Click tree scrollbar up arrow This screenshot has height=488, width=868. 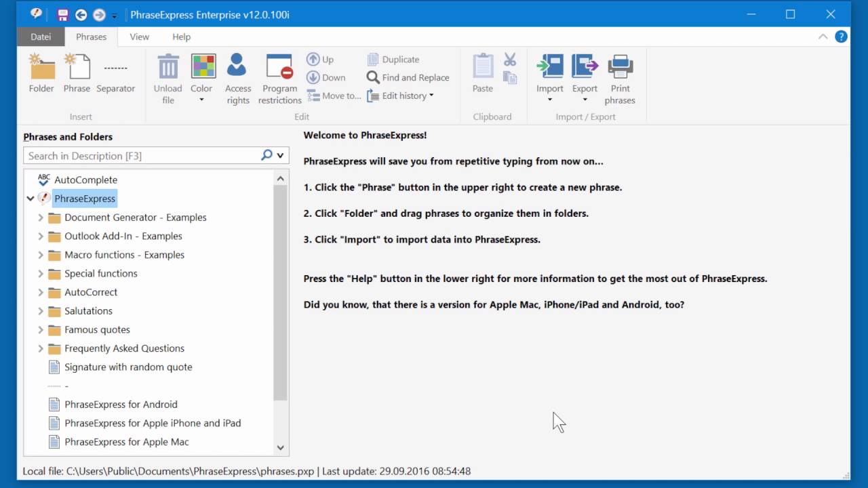point(281,178)
